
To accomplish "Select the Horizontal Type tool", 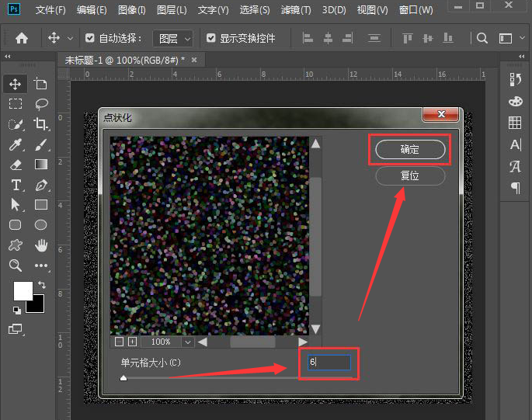I will click(16, 185).
